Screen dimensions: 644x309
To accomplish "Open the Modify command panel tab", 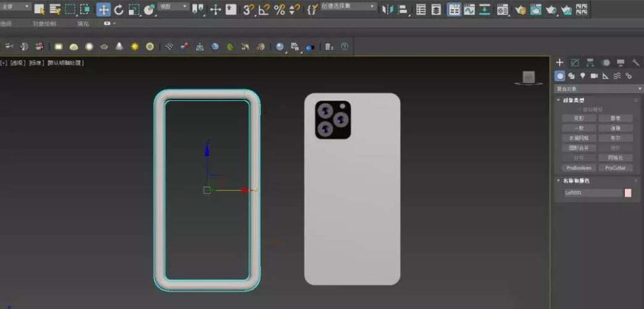I will tap(575, 62).
